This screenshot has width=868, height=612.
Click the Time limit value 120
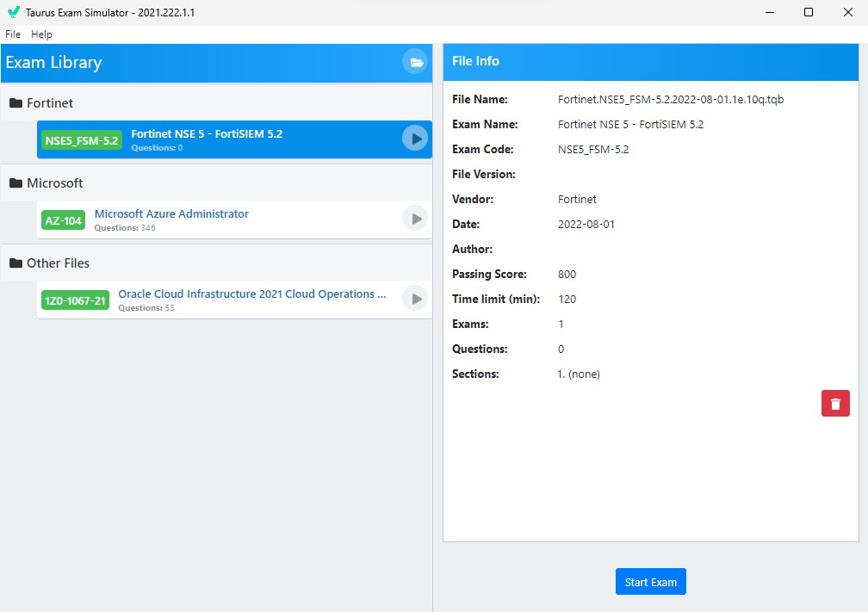pyautogui.click(x=567, y=299)
